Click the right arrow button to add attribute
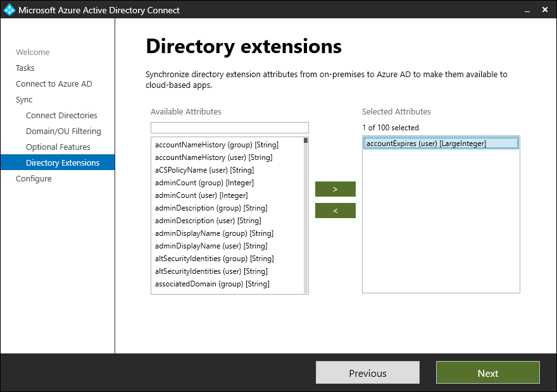Screen dimensions: 557x392 coord(335,188)
